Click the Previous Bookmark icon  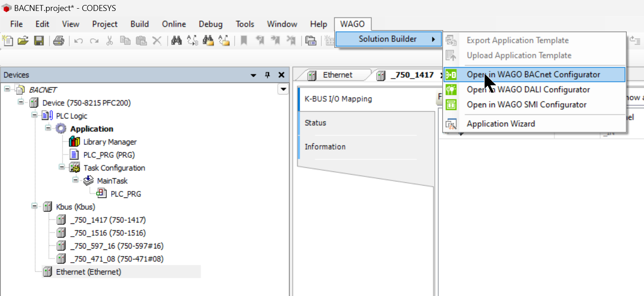260,41
